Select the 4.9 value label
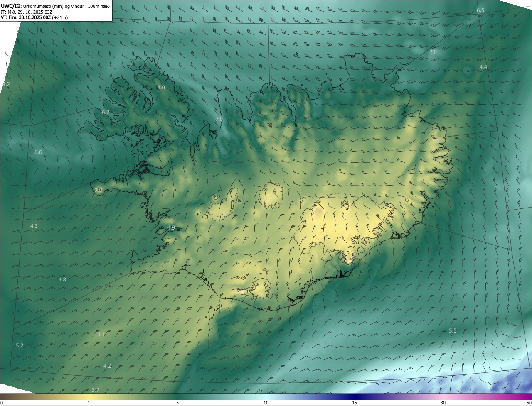Screen dimensions: 532x406 point(171,227)
